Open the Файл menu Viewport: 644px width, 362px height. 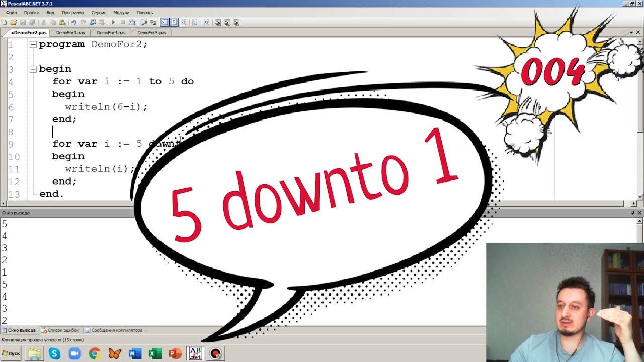11,12
